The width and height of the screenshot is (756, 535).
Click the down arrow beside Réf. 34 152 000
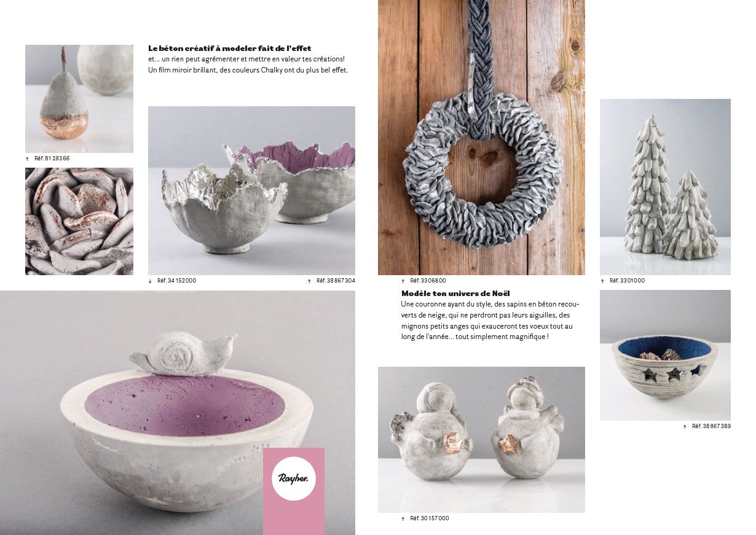pyautogui.click(x=150, y=281)
